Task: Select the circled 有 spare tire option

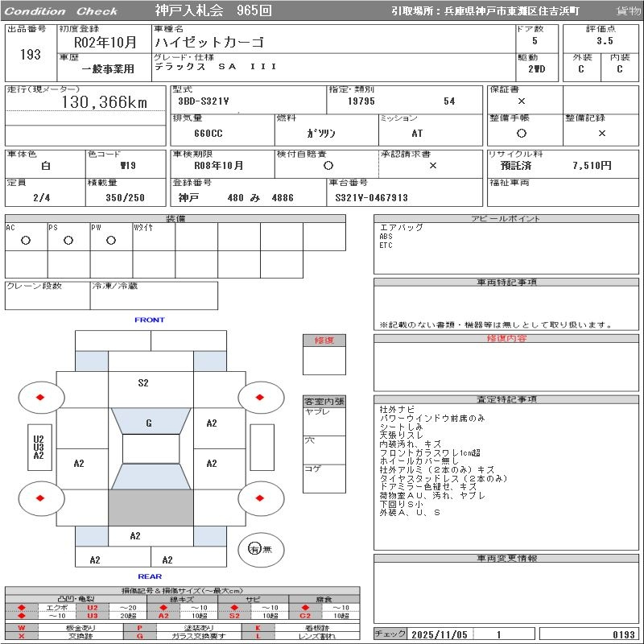Action: 254,549
